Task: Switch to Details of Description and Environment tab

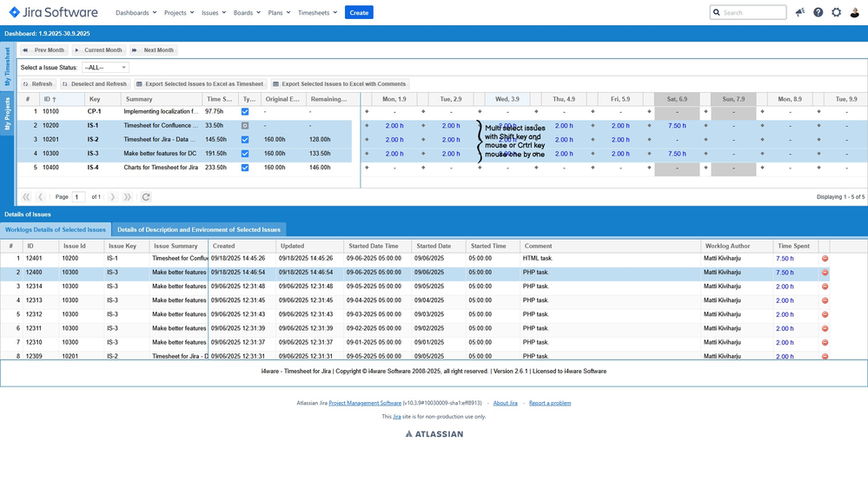Action: pos(199,230)
